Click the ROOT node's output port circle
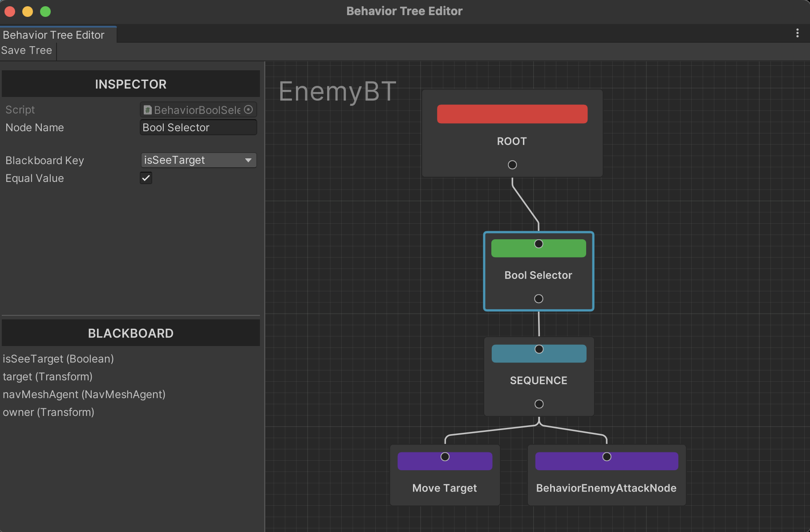 (512, 164)
